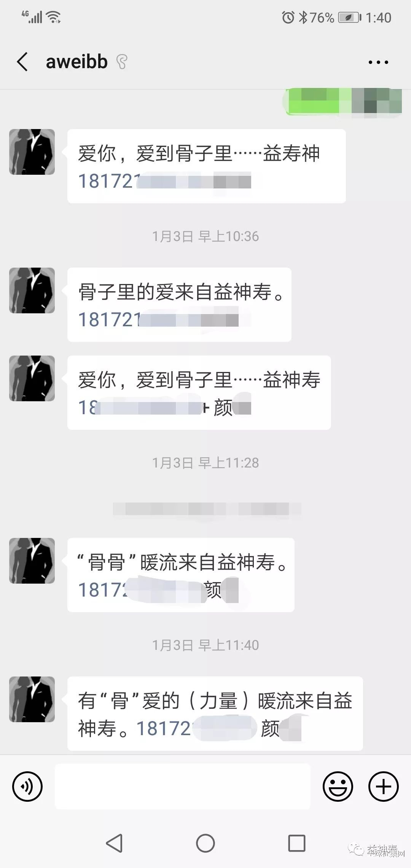Image resolution: width=411 pixels, height=868 pixels.
Task: Tap the earpiece mode icon near aweibb
Action: pyautogui.click(x=122, y=62)
